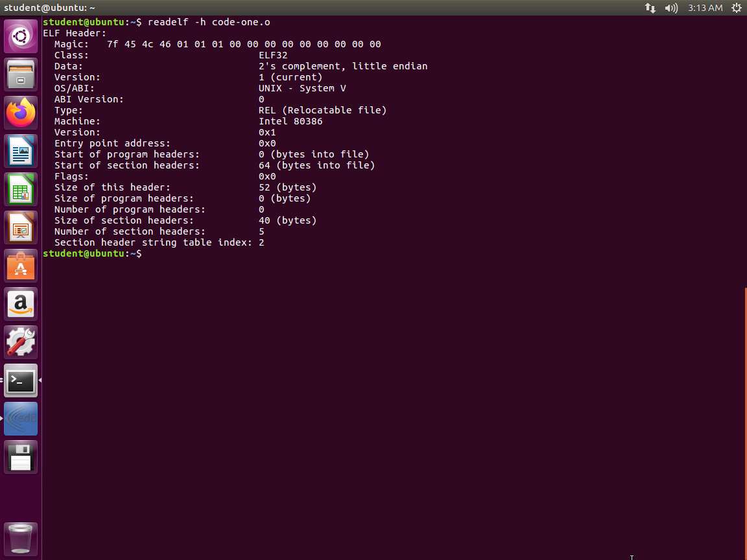The width and height of the screenshot is (747, 560).
Task: Open LibreOffice Writer from the launcher
Action: 21,151
